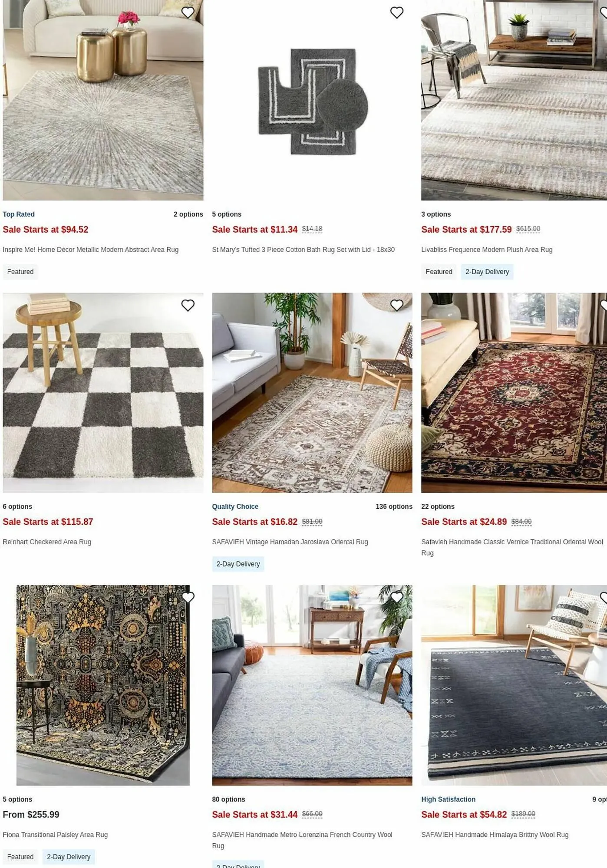Image resolution: width=607 pixels, height=868 pixels.
Task: Favorite the Fiona Transitional Paisley rug
Action: [188, 598]
